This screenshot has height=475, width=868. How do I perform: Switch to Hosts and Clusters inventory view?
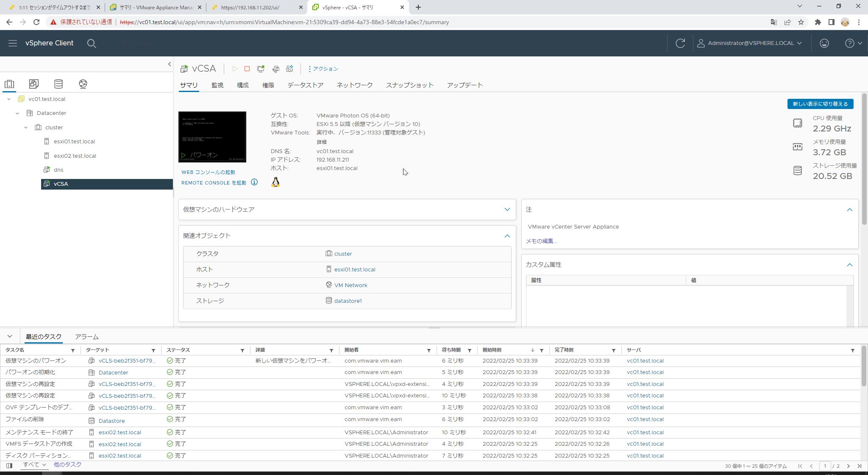9,84
